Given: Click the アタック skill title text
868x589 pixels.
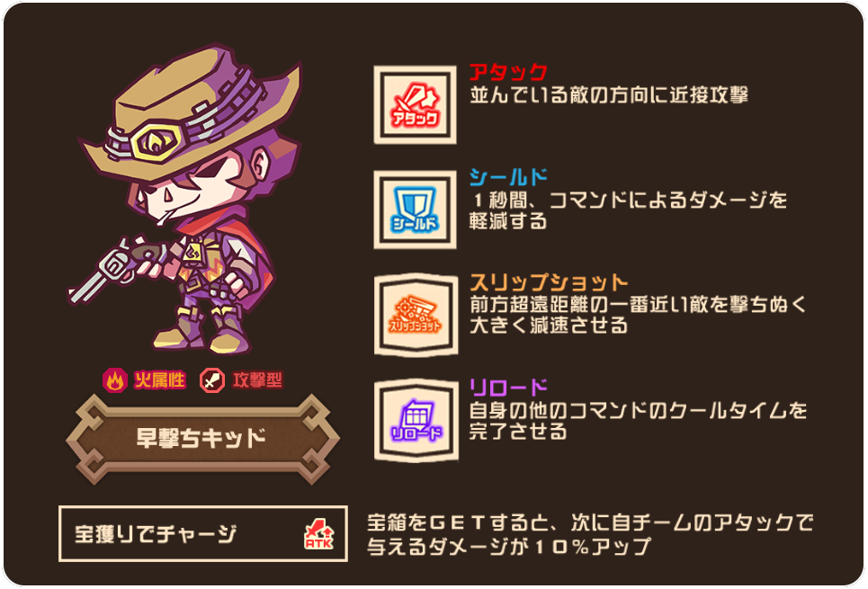Looking at the screenshot, I should 508,72.
